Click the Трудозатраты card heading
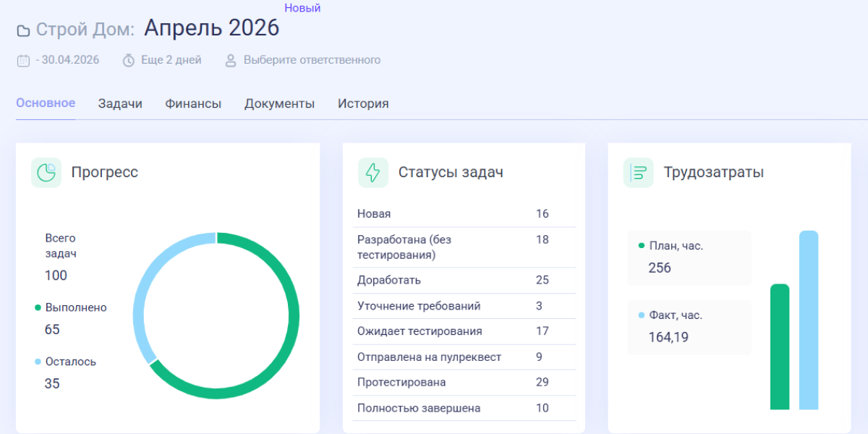 (x=714, y=172)
